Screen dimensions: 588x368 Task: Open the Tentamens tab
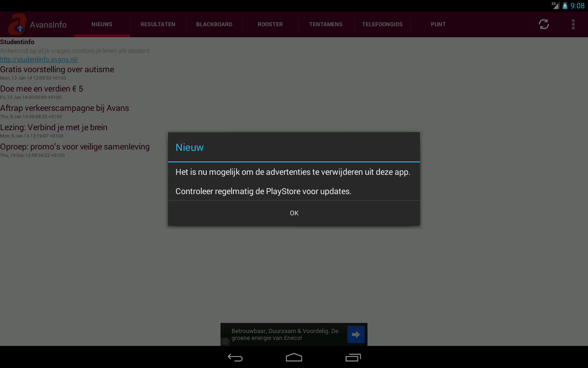[x=326, y=24]
